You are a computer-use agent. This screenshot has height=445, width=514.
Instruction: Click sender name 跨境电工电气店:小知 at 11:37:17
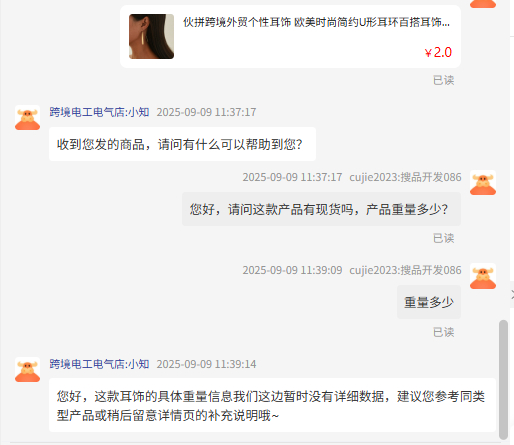point(99,112)
